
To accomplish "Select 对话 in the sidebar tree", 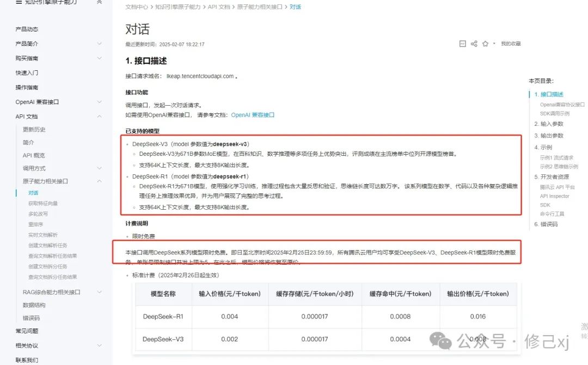I will 33,193.
